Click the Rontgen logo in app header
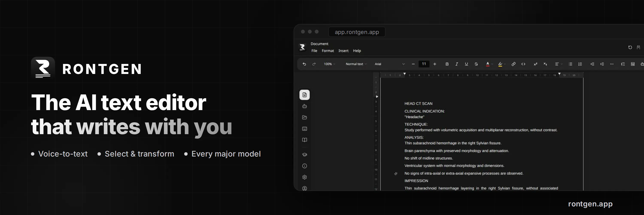Screen dimensions: 644x215 (302, 47)
